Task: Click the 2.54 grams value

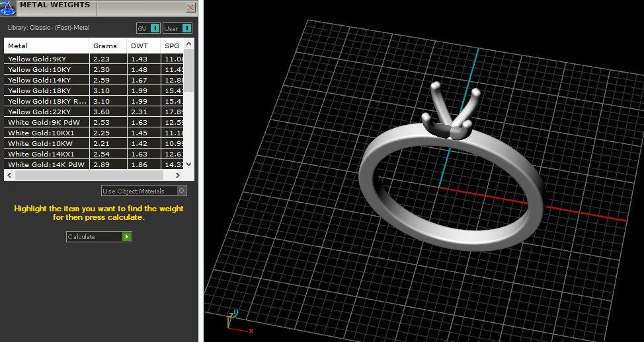Action: click(101, 154)
